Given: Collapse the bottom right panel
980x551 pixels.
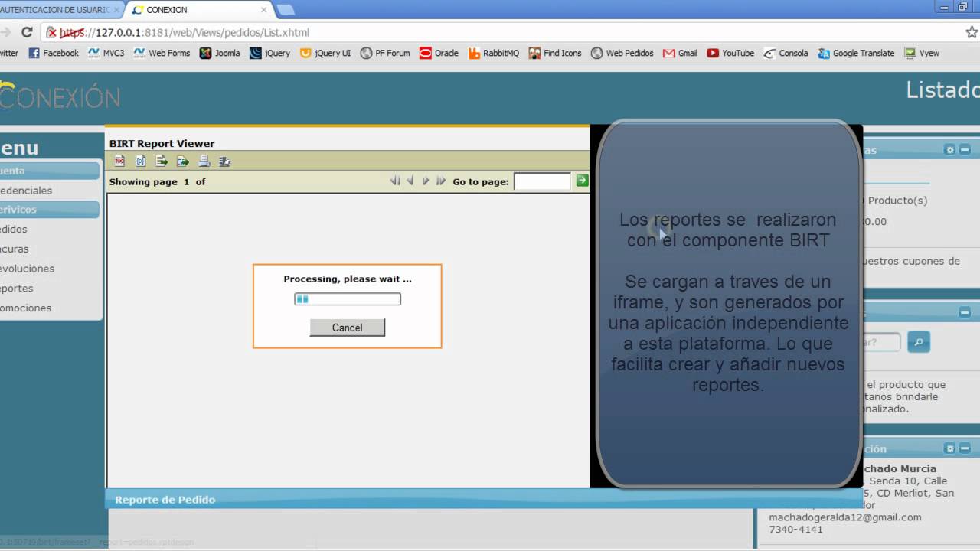Looking at the screenshot, I should click(x=965, y=448).
